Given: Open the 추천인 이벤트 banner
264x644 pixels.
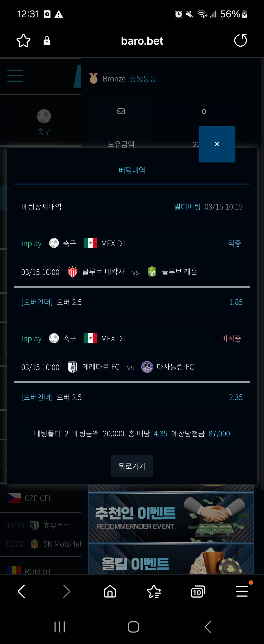Looking at the screenshot, I should point(171,517).
